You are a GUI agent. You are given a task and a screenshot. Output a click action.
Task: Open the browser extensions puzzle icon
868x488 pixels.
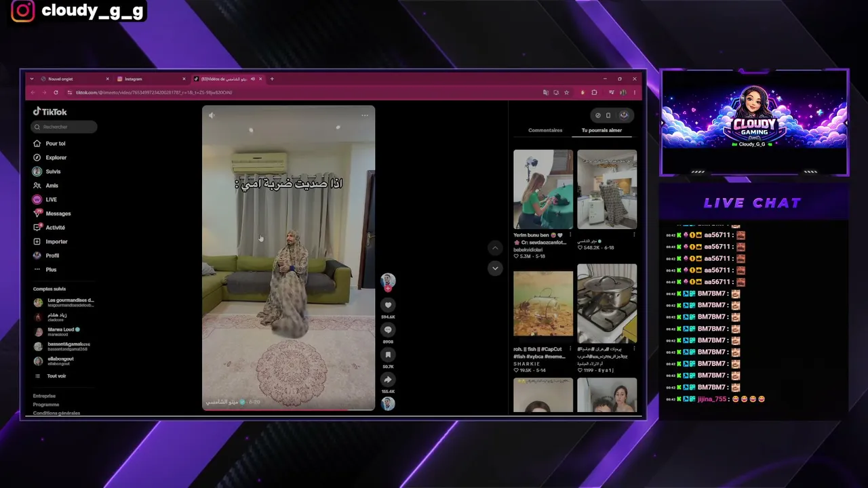594,92
